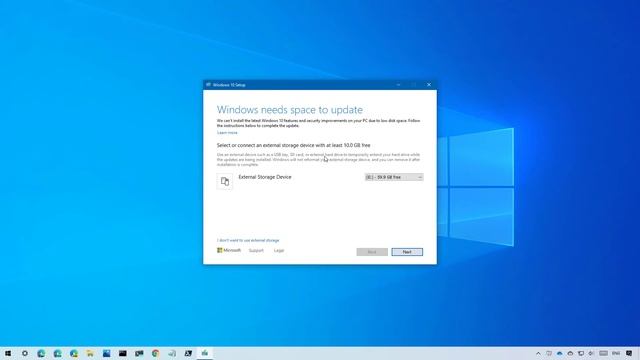The height and width of the screenshot is (360, 640).
Task: Show hidden system tray icons
Action: click(x=538, y=353)
